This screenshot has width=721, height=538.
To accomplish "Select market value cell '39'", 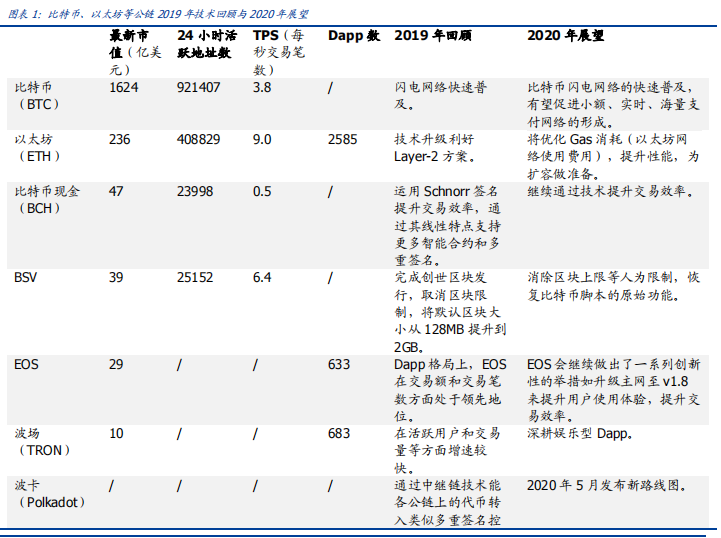I will [116, 278].
